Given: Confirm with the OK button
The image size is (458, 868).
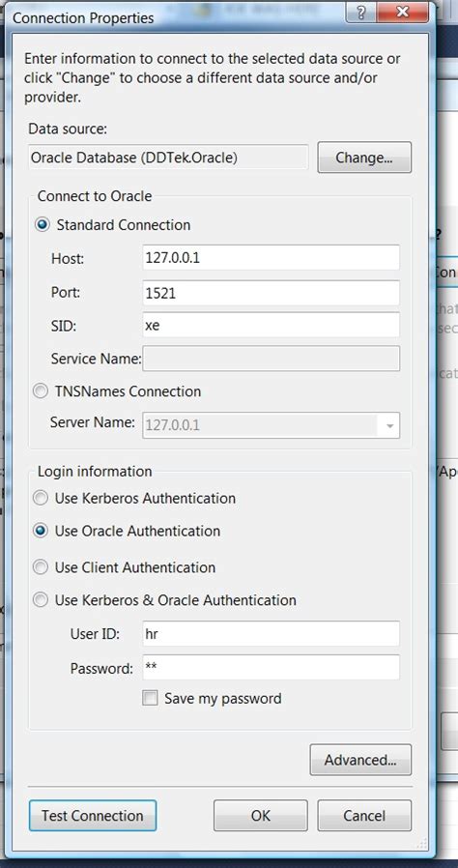Looking at the screenshot, I should coord(261,816).
